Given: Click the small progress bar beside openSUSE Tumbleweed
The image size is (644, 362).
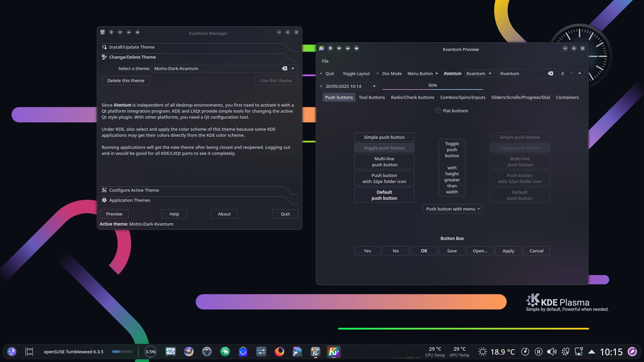Looking at the screenshot, I should pos(122,352).
